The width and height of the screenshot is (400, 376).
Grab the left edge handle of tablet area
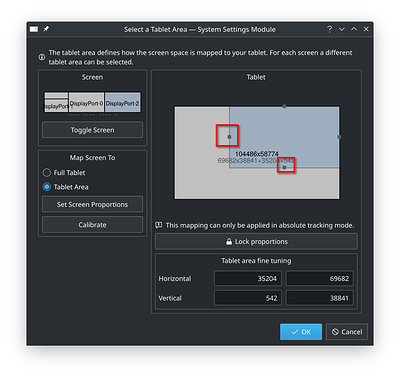tap(229, 137)
